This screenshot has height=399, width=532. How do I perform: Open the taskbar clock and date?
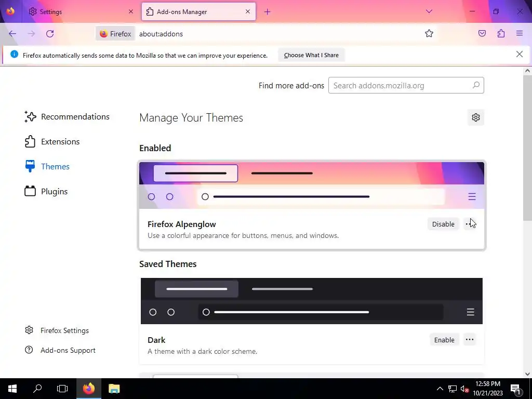pos(487,389)
